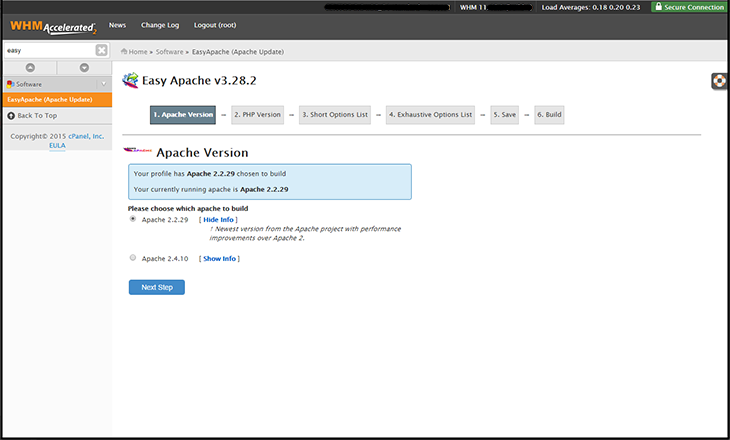
Task: Click the Software breadcrumb link
Action: click(x=169, y=52)
